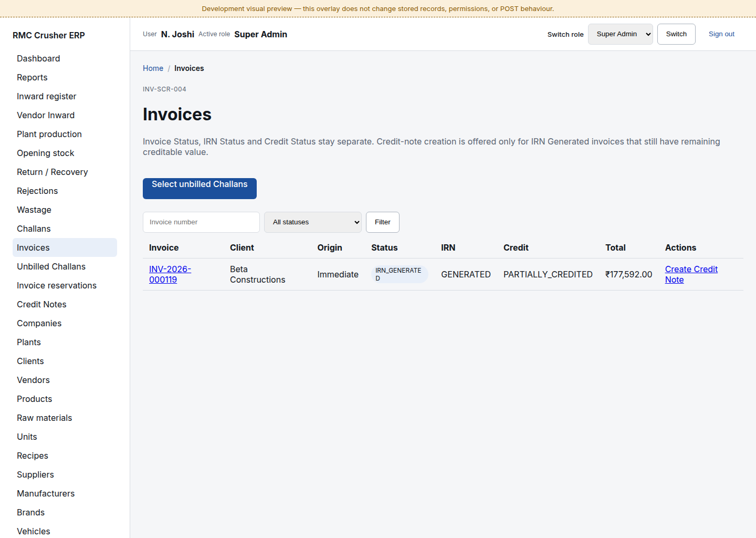Viewport: 756px width, 538px height.
Task: Expand the All statuses filter dropdown
Action: (x=313, y=222)
